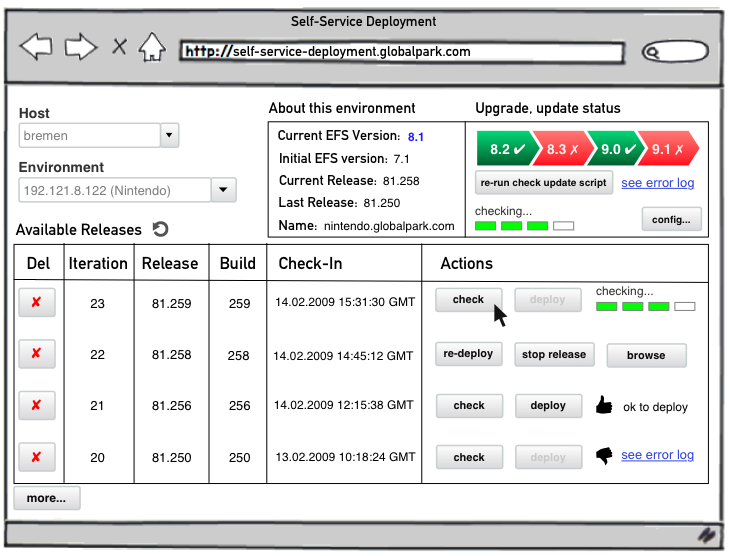Deploy release 81.256
The width and height of the screenshot is (730, 556).
(548, 406)
